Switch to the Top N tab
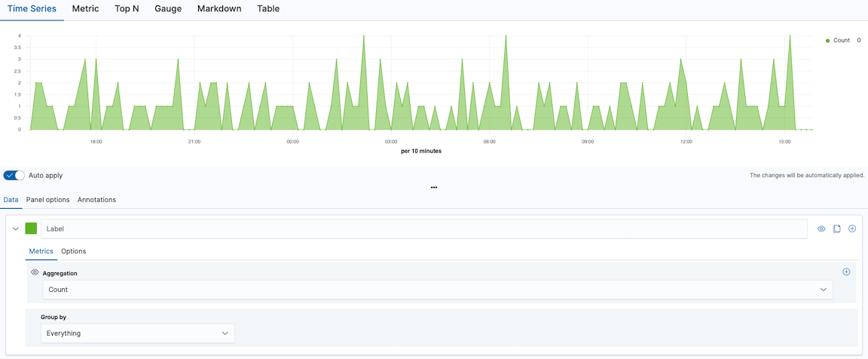This screenshot has width=868, height=359. tap(127, 9)
